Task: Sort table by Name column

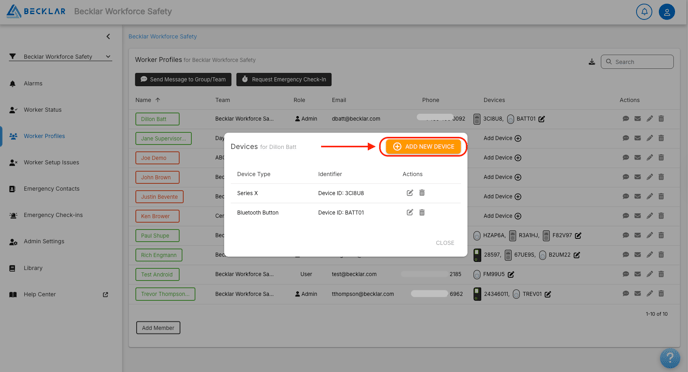Action: coord(147,100)
